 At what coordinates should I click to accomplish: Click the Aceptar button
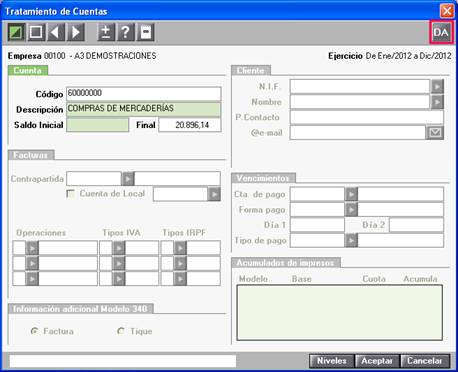point(377,361)
